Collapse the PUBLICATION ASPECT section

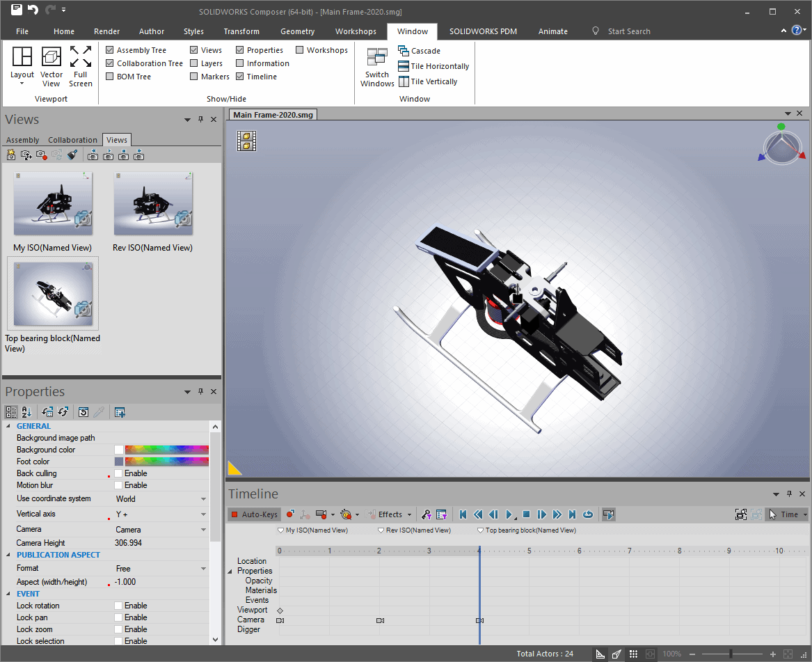[x=8, y=555]
